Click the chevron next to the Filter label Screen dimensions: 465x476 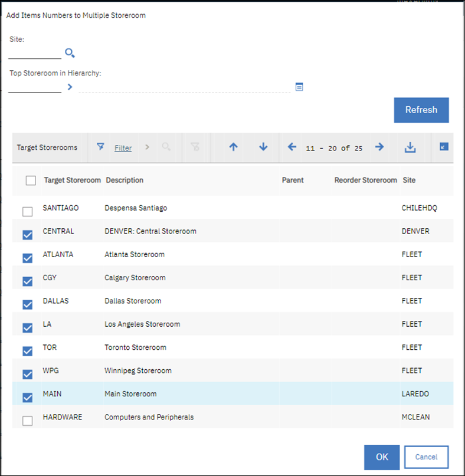tap(147, 147)
